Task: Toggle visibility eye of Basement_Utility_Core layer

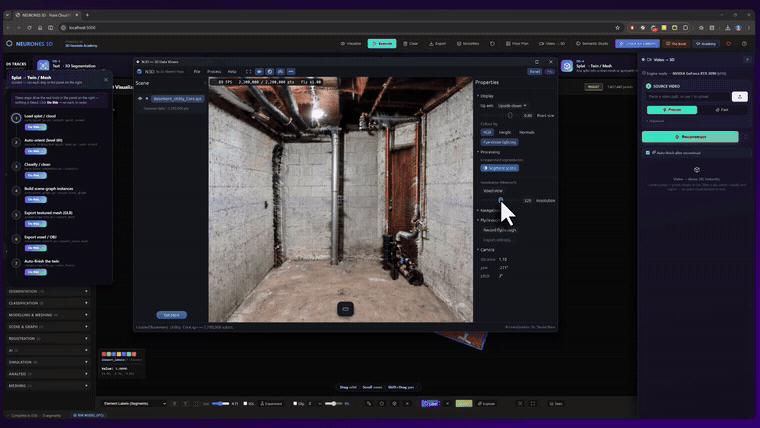Action: click(141, 98)
